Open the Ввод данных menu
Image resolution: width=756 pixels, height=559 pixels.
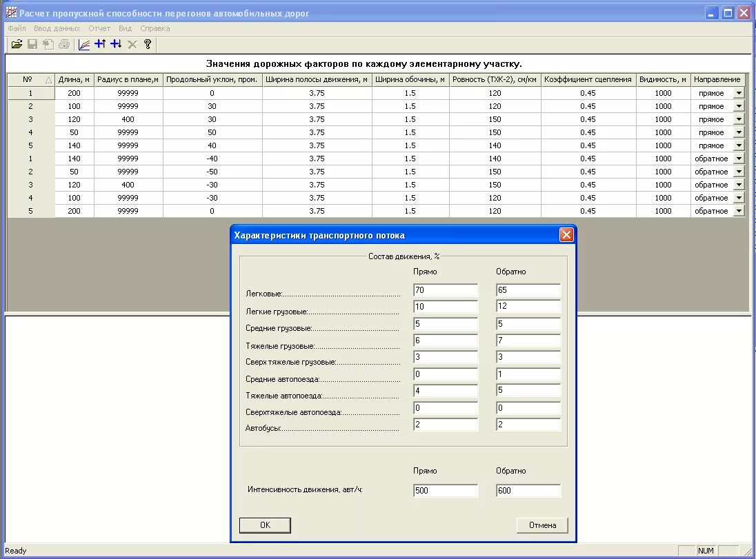click(x=57, y=28)
